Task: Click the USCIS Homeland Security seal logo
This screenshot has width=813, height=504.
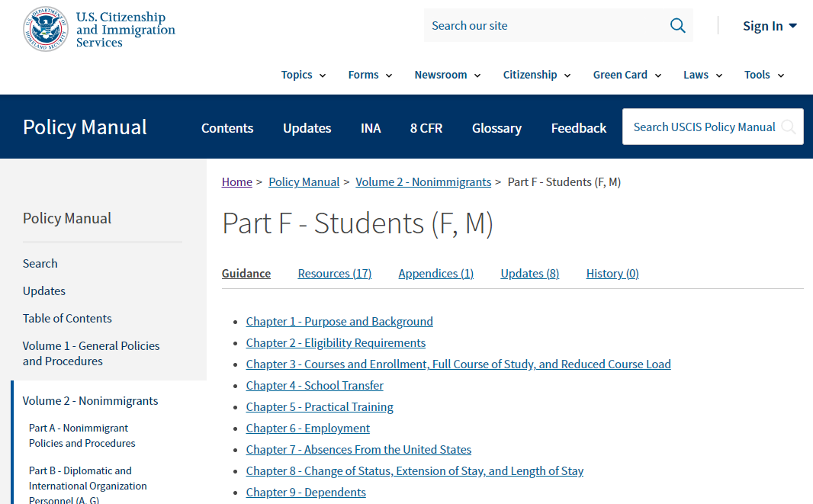Action: coord(46,29)
